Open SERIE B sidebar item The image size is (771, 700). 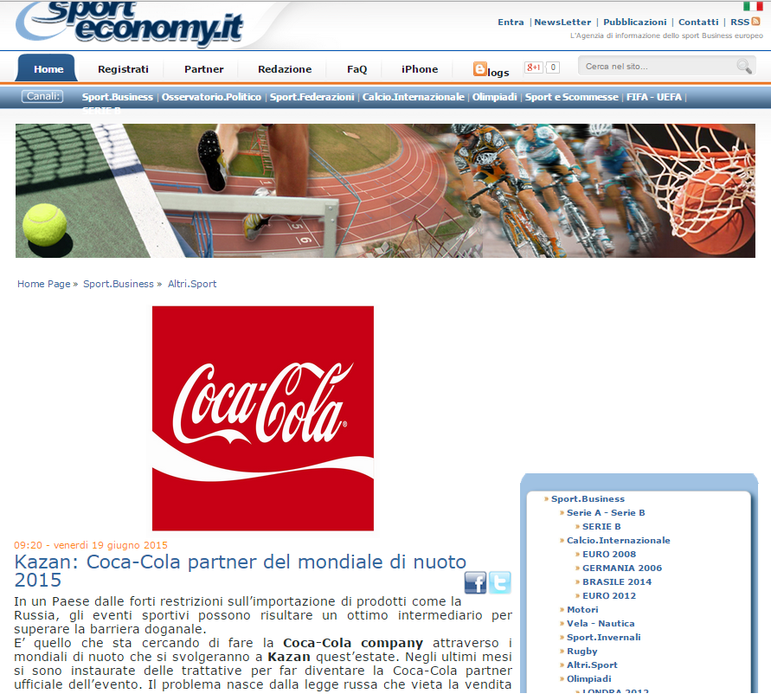(x=601, y=526)
